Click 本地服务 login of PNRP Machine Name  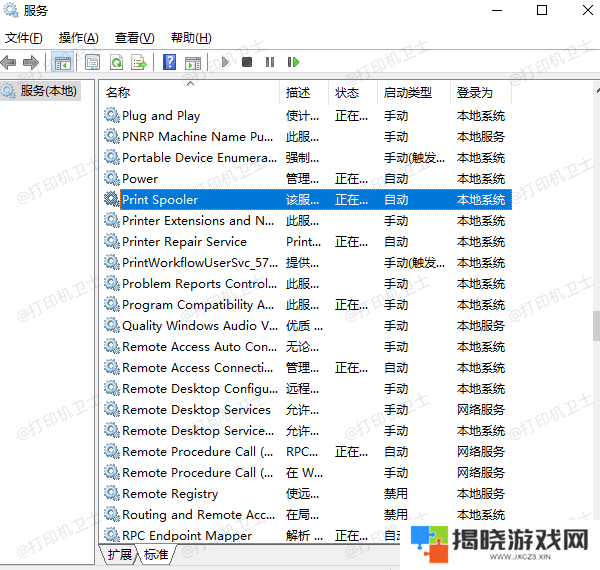[x=481, y=137]
